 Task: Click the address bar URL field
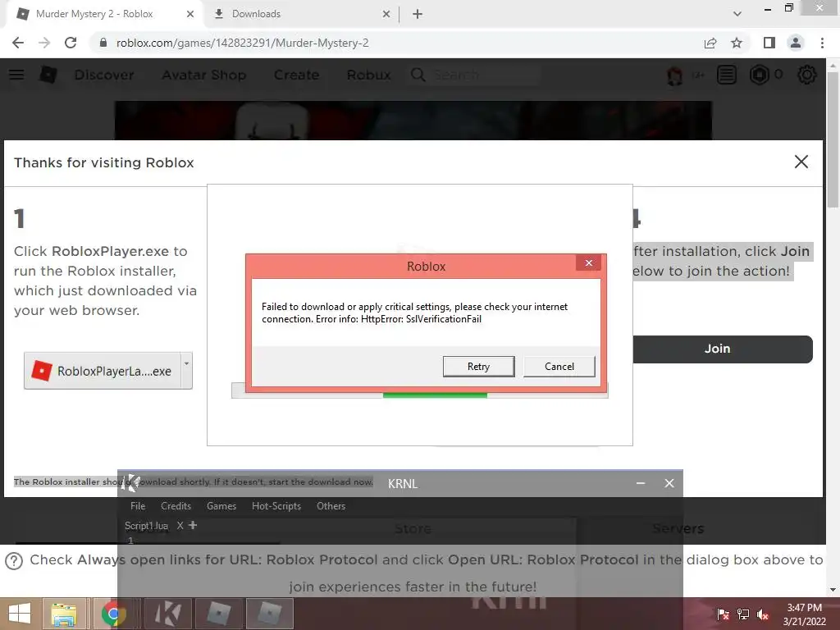point(396,43)
